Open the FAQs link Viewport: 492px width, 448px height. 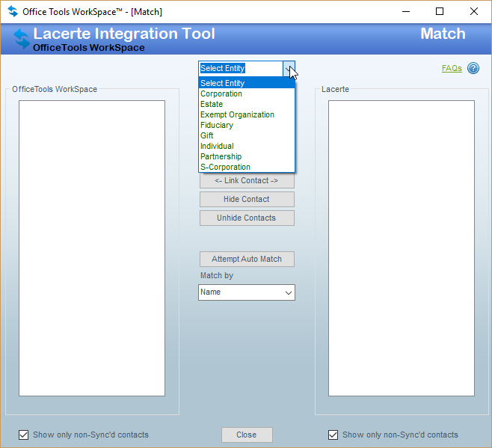(452, 68)
